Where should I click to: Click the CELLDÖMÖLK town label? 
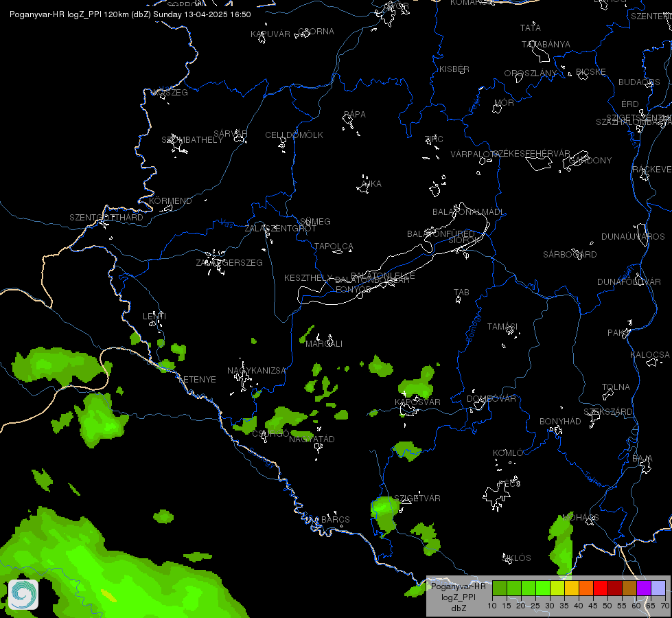point(294,135)
